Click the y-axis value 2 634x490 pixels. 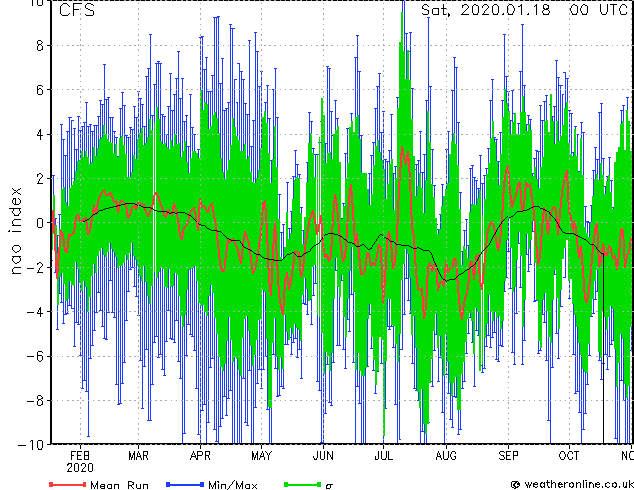[x=40, y=179]
